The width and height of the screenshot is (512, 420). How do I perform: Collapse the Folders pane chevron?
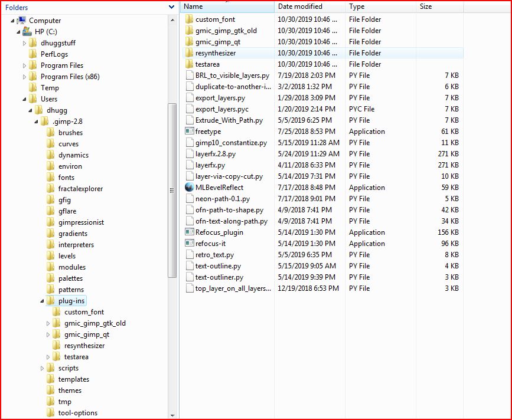coord(171,7)
